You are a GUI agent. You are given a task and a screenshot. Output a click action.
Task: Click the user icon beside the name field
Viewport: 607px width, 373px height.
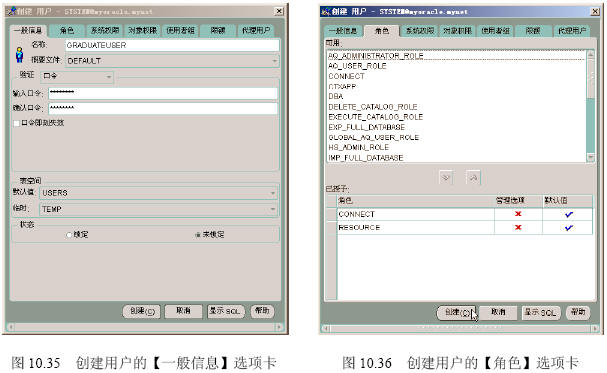pos(19,55)
